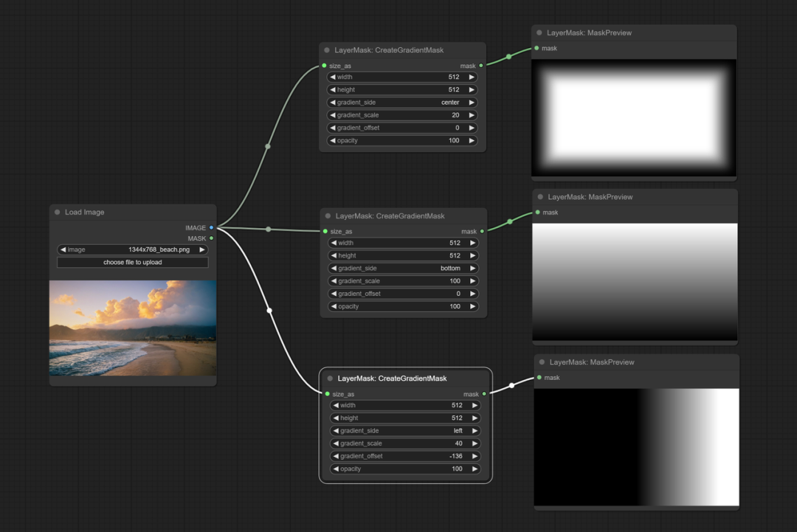Click mask output port of left gradient node
797x532 pixels.
click(x=484, y=394)
